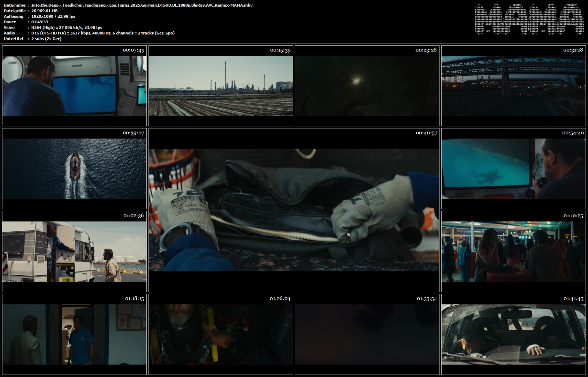The image size is (588, 377).
Task: Select the DTS-HD MA audio details line
Action: (x=103, y=33)
